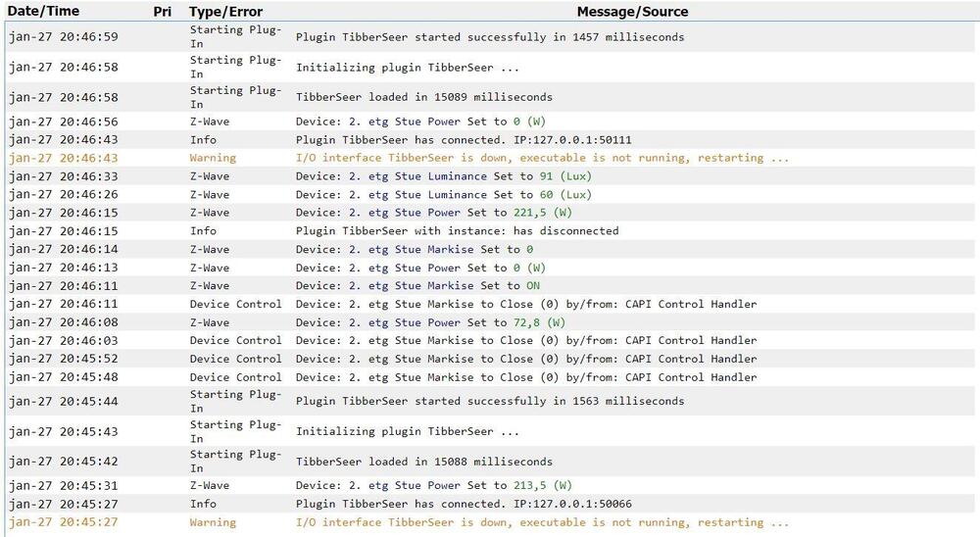The image size is (980, 537).
Task: Click the Power Set to 221,5 (W) message
Action: click(434, 213)
